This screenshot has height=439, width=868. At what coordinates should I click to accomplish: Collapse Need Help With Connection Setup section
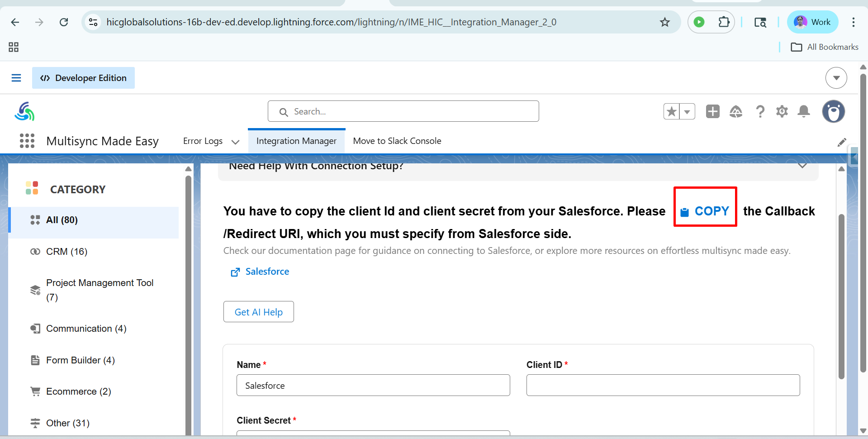point(802,166)
